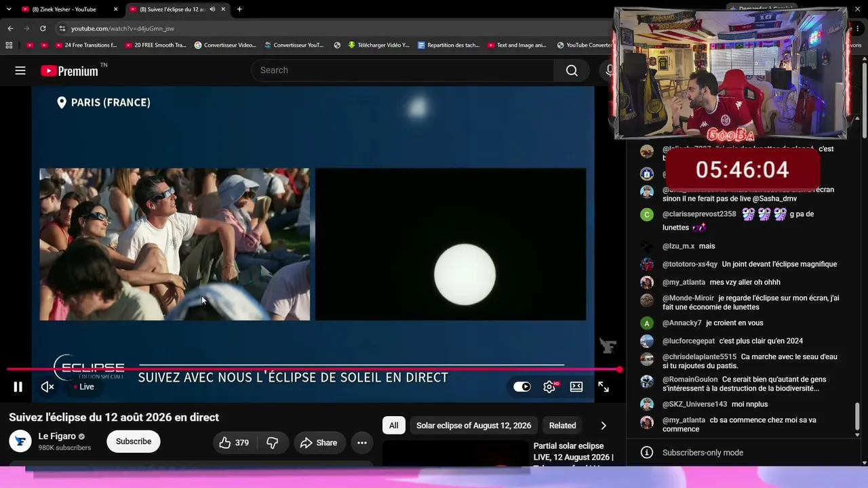This screenshot has width=868, height=488.
Task: Close the Suivez l'éclipse tab
Action: (x=223, y=9)
